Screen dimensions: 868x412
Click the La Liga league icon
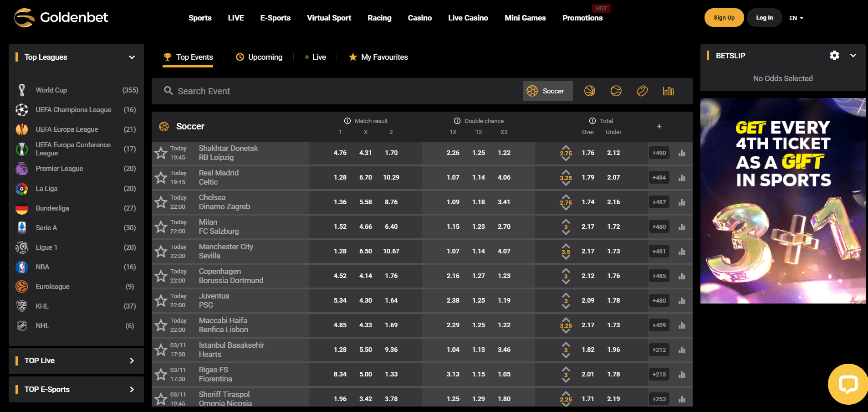tap(22, 189)
